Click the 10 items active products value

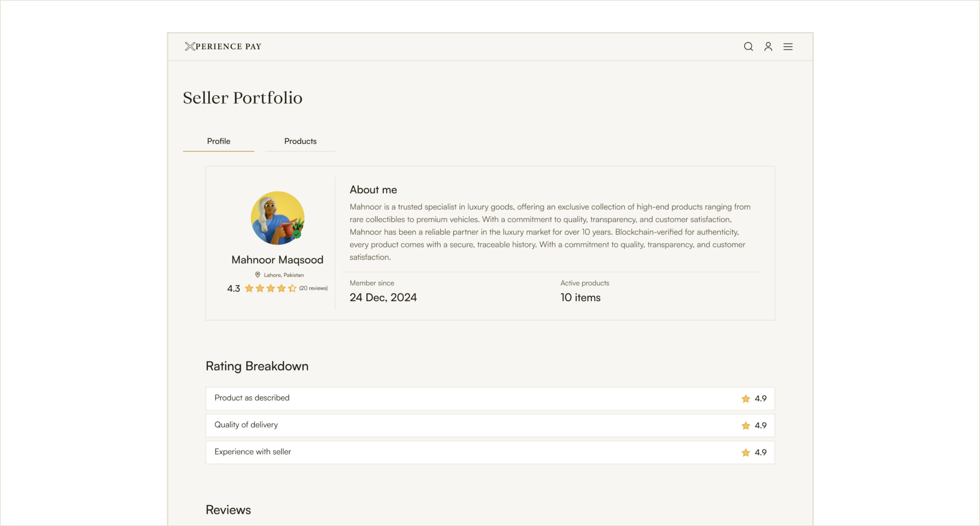580,297
